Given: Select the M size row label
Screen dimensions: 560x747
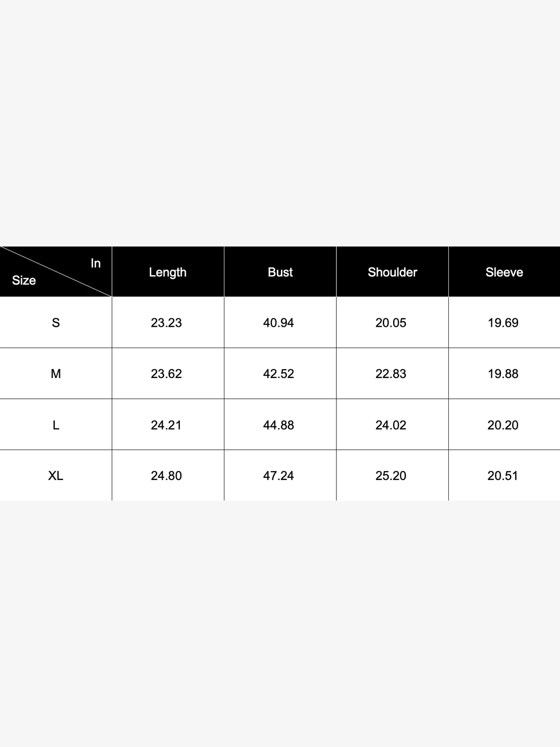Looking at the screenshot, I should click(56, 373).
